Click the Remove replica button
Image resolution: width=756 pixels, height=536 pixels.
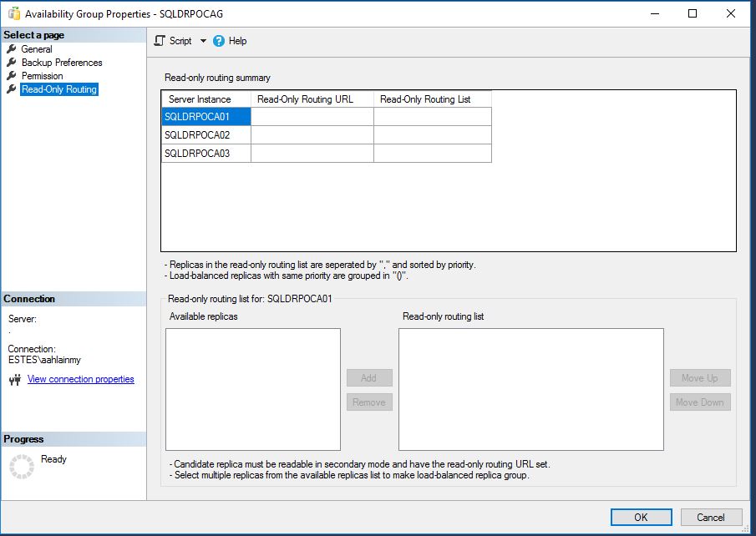369,402
